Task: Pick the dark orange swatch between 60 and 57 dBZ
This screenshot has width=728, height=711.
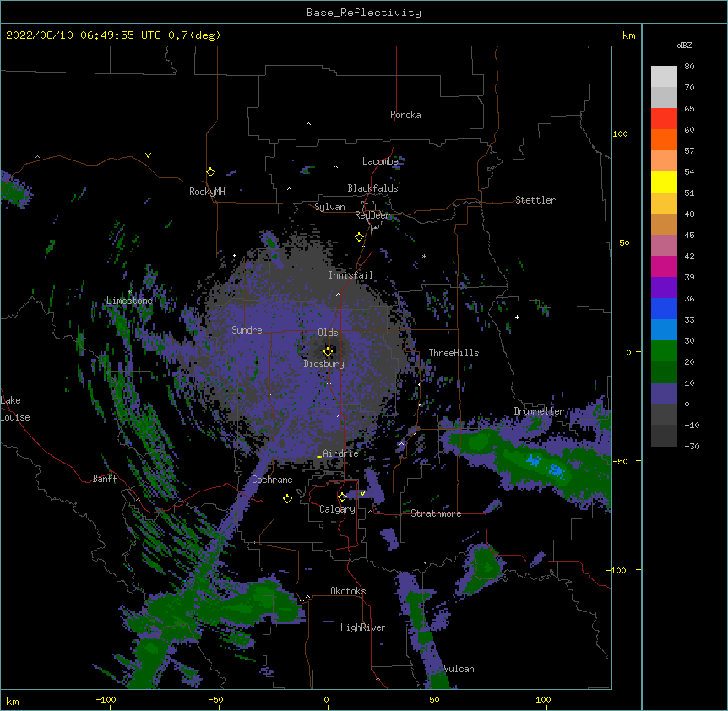Action: click(664, 140)
